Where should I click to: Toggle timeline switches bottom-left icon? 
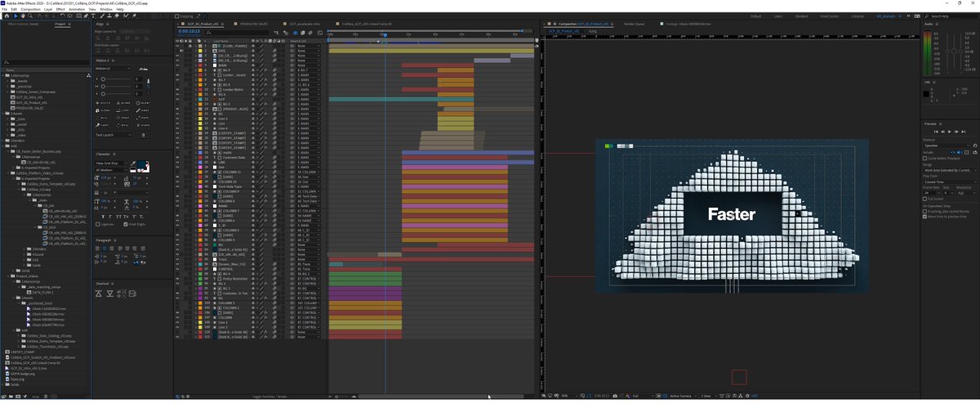[178, 397]
